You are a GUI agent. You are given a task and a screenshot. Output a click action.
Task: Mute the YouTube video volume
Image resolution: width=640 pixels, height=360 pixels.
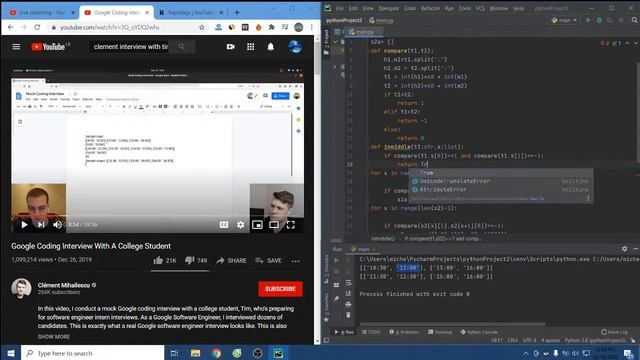(x=58, y=224)
